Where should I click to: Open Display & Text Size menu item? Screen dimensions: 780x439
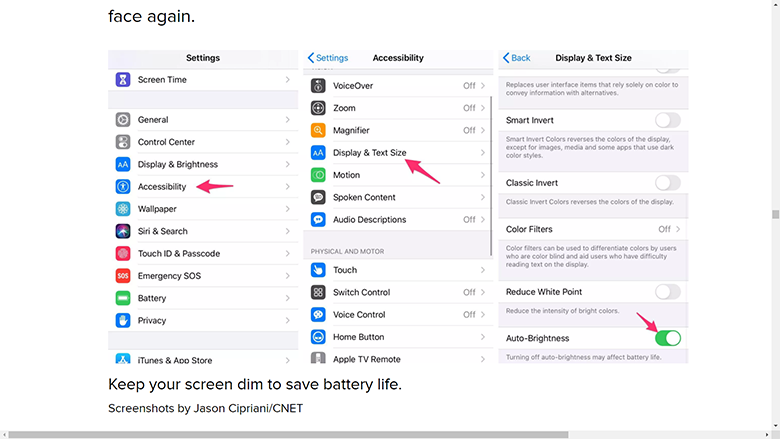[370, 153]
